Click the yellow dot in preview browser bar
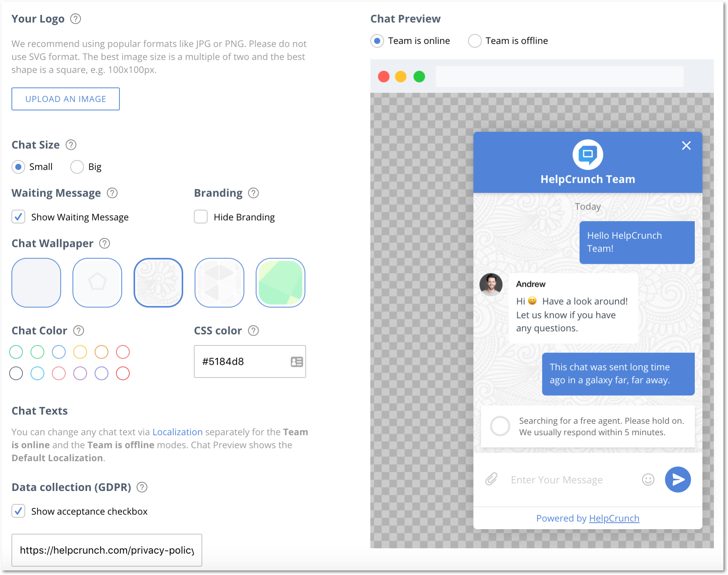Image resolution: width=728 pixels, height=575 pixels. [401, 77]
